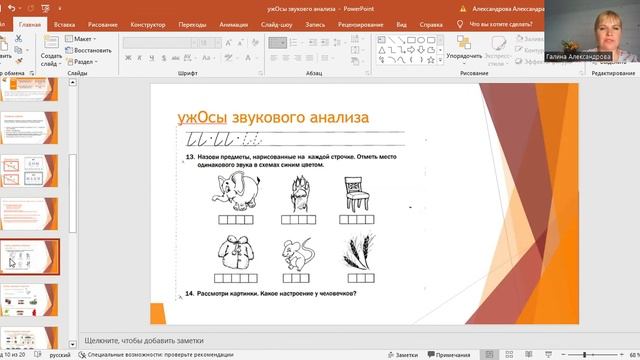Toggle underline with the Ч button
The width and height of the screenshot is (640, 360).
point(151,58)
